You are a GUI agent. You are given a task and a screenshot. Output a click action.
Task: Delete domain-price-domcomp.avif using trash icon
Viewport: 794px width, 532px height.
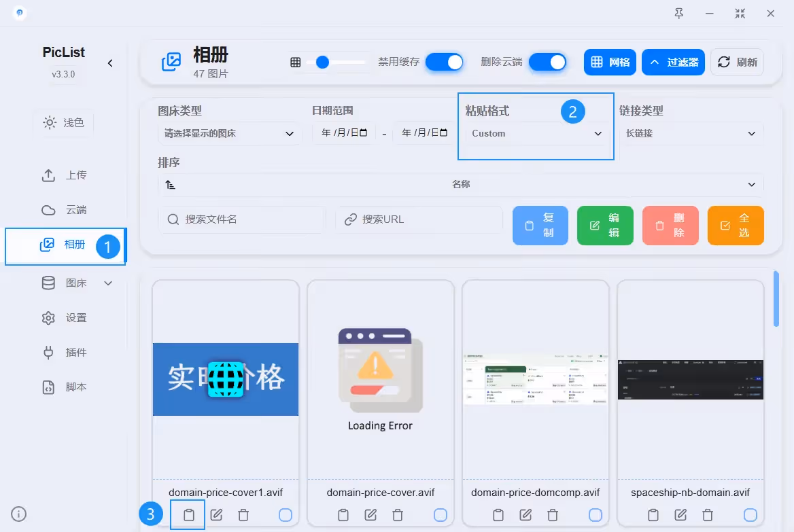tap(553, 515)
